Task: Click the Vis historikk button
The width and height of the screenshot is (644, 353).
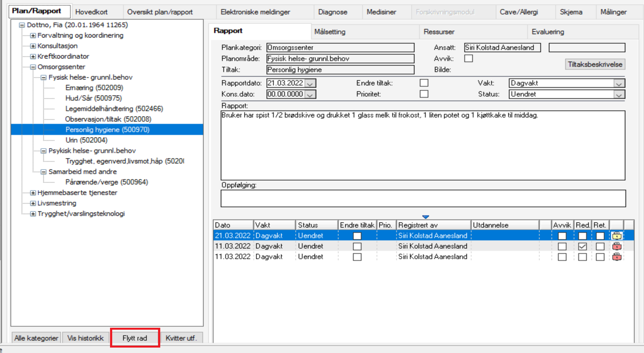Action: (85, 338)
